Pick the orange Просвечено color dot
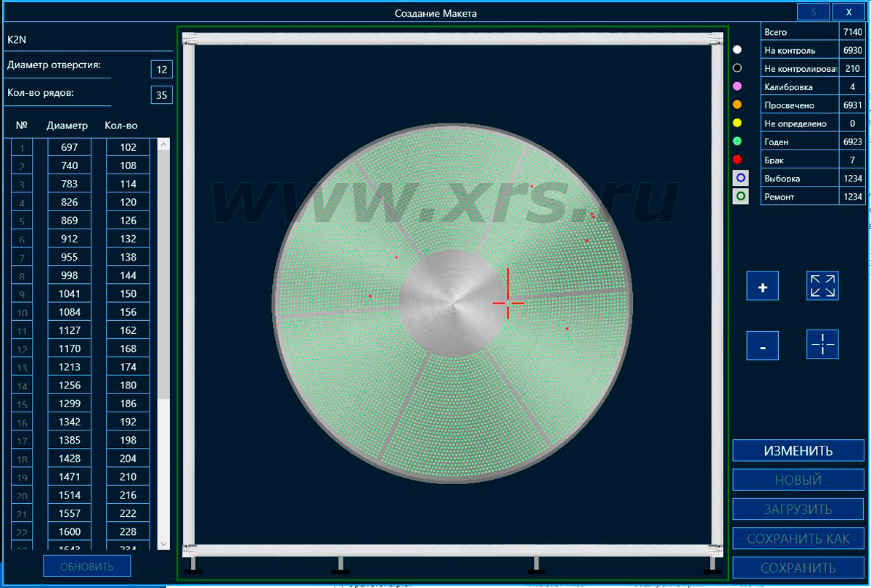 (x=737, y=105)
